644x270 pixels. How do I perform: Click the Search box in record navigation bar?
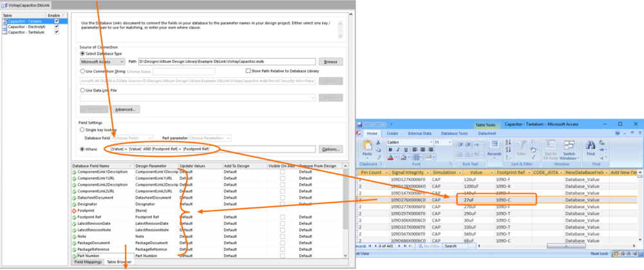[455, 246]
